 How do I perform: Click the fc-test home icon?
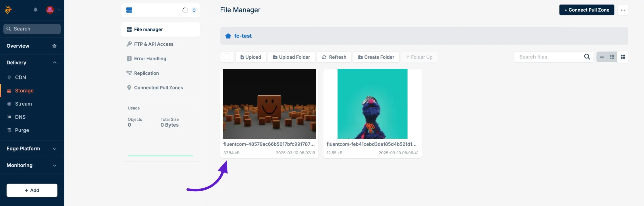pos(228,36)
